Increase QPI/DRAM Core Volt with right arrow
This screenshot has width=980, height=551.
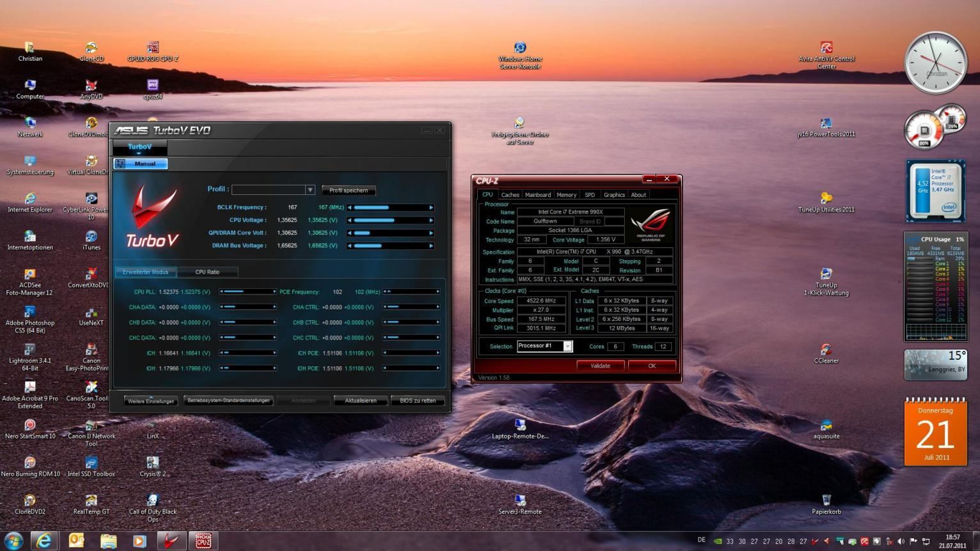pos(431,233)
